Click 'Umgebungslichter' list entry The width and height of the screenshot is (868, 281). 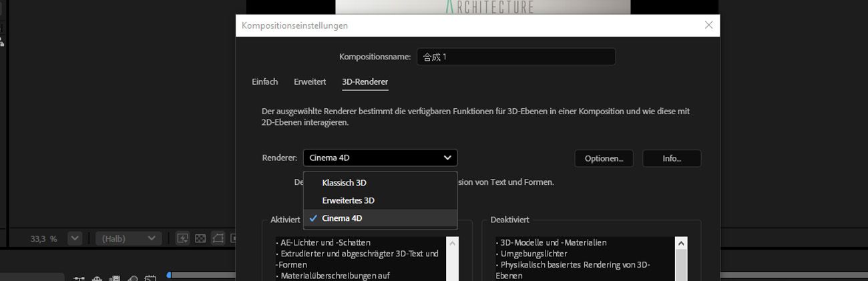point(531,254)
